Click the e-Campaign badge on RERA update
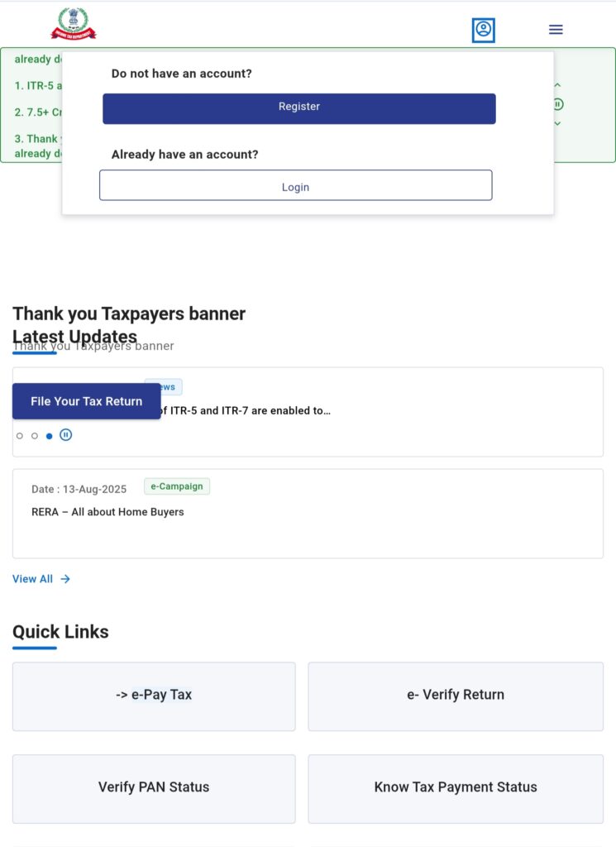Viewport: 616px width, 847px height. click(176, 486)
